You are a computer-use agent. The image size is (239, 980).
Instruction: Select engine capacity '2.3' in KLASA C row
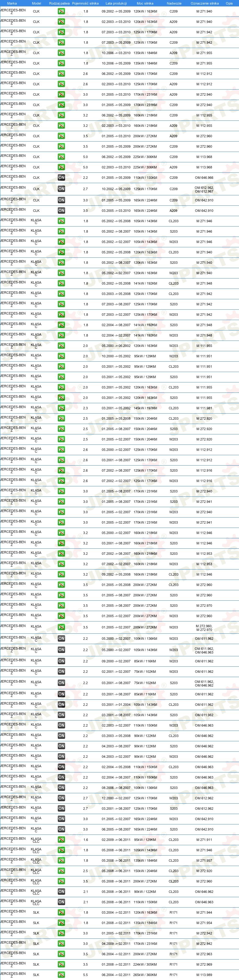tap(85, 408)
